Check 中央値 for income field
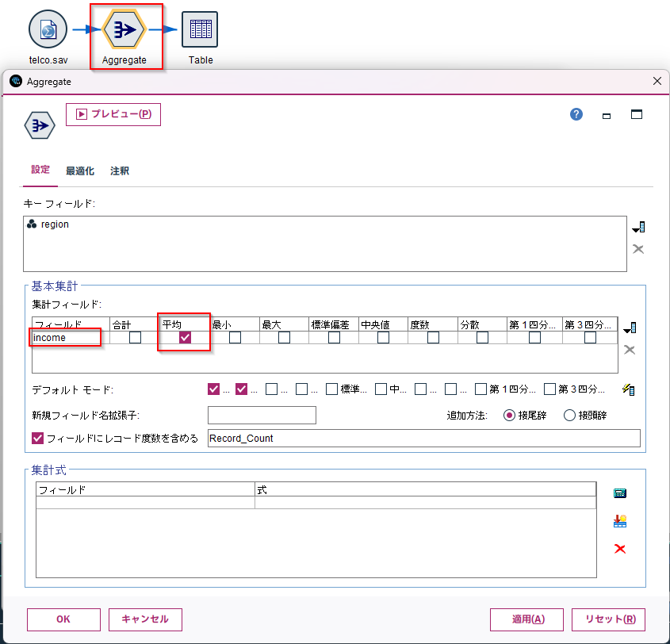This screenshot has width=670, height=644. tap(383, 338)
